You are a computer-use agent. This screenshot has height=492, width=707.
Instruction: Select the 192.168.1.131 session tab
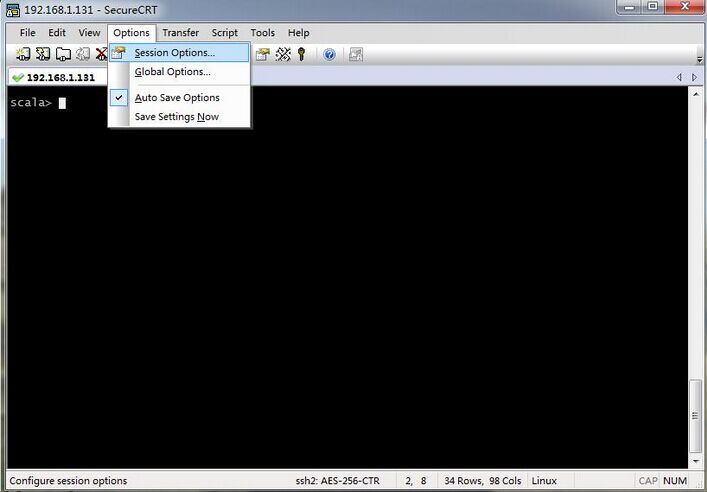(59, 78)
